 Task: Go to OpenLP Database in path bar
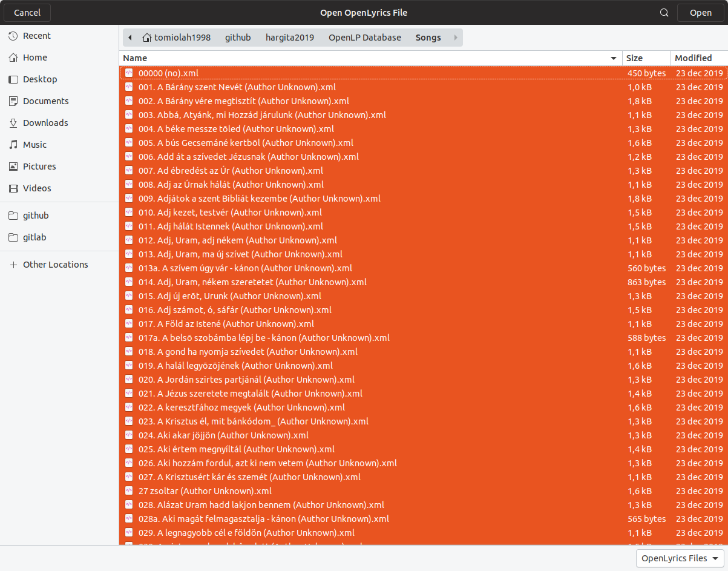tap(365, 38)
